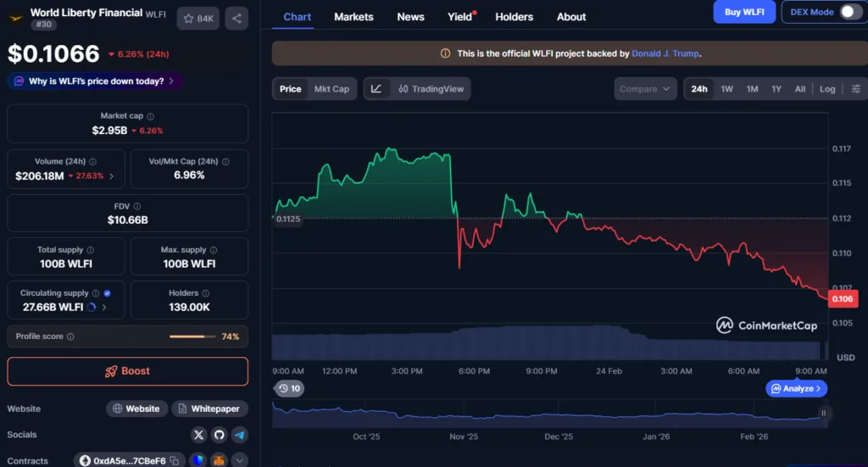Switch chart to Price view
The height and width of the screenshot is (467, 868).
tap(290, 89)
